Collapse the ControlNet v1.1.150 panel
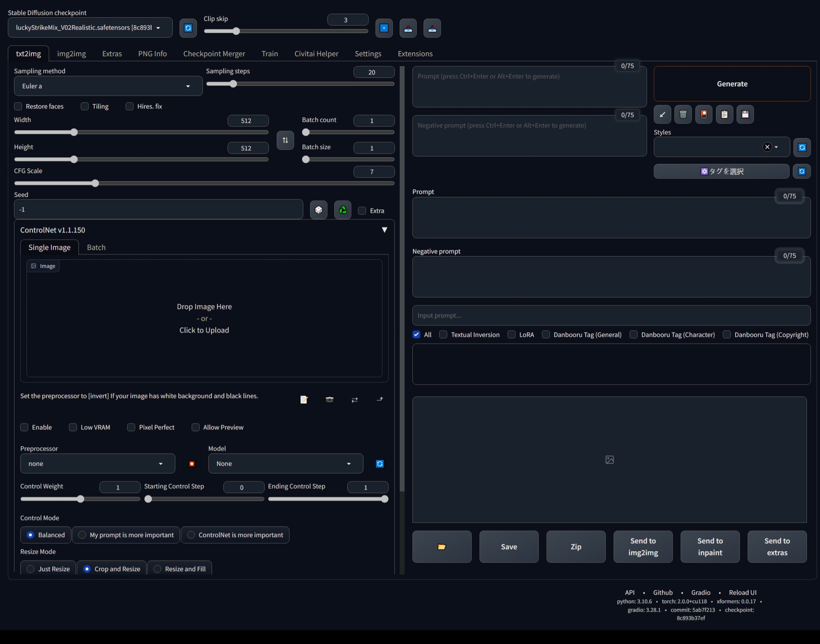820x644 pixels. pyautogui.click(x=384, y=230)
